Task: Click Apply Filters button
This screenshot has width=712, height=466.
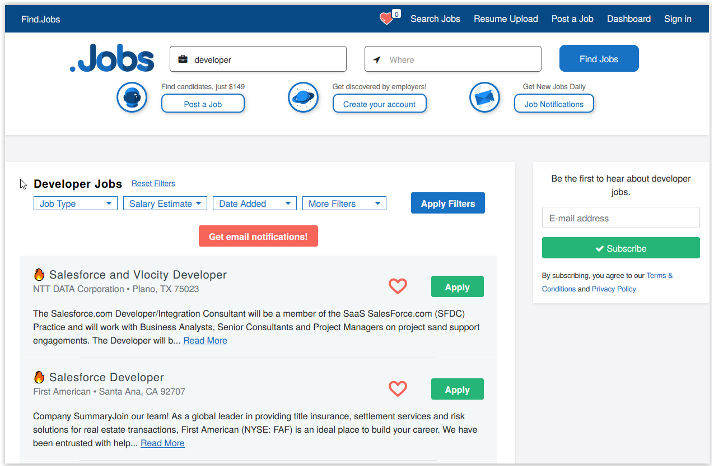Action: pos(448,203)
